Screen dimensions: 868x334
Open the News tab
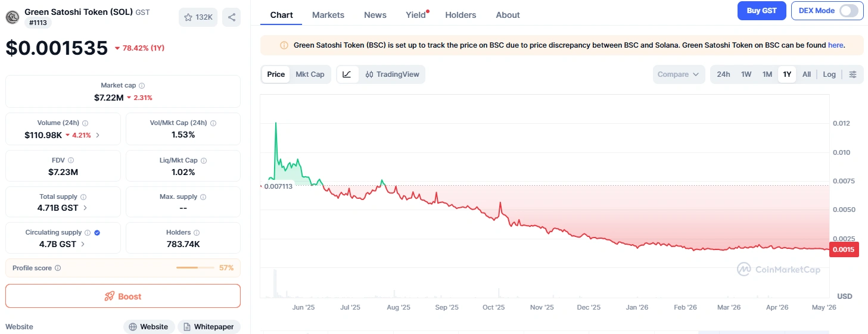375,15
